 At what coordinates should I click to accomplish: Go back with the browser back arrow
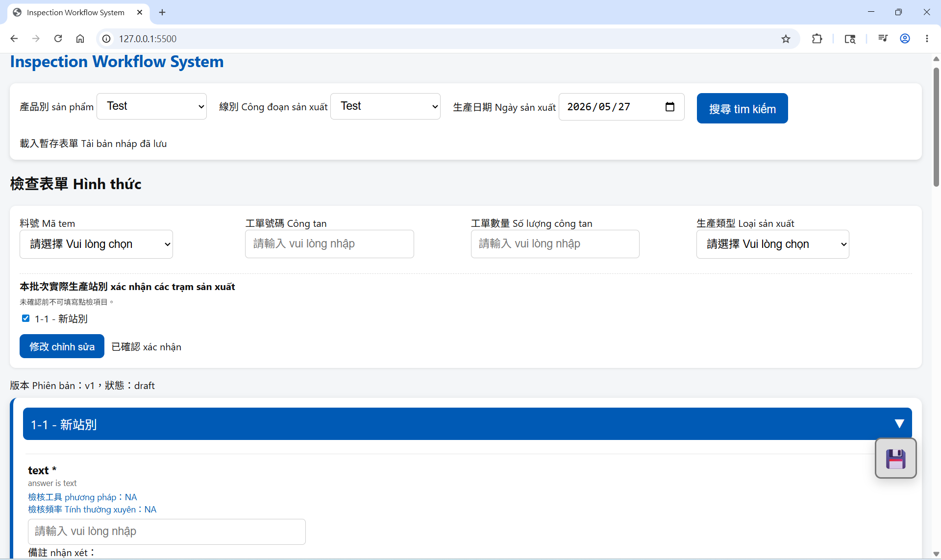[x=14, y=39]
